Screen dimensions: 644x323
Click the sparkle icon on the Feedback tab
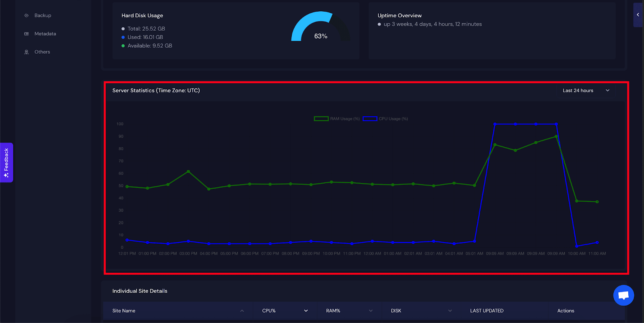pos(6,175)
